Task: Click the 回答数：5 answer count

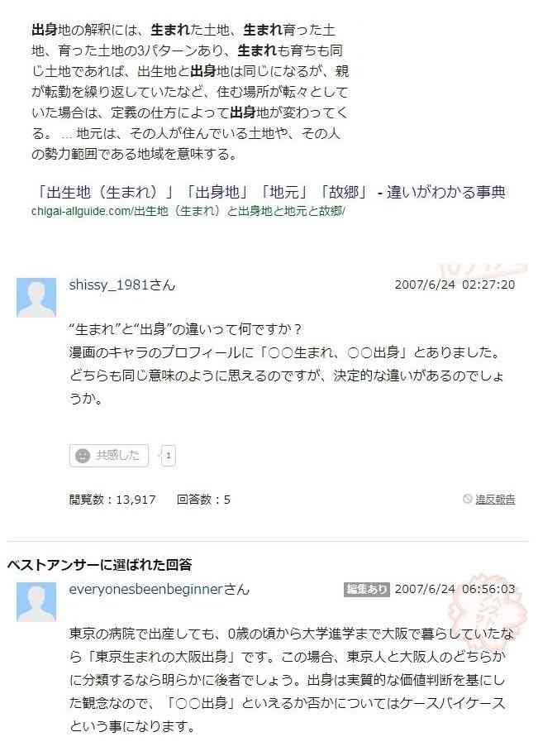Action: point(204,500)
